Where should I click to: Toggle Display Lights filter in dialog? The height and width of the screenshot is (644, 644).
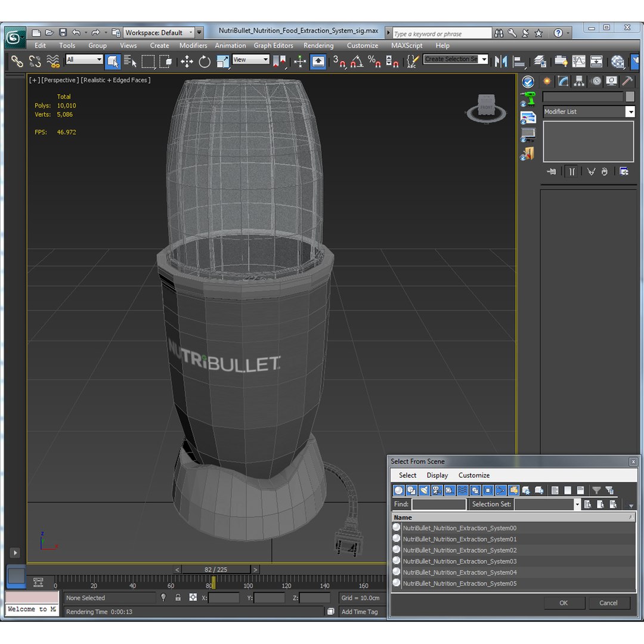pos(424,490)
